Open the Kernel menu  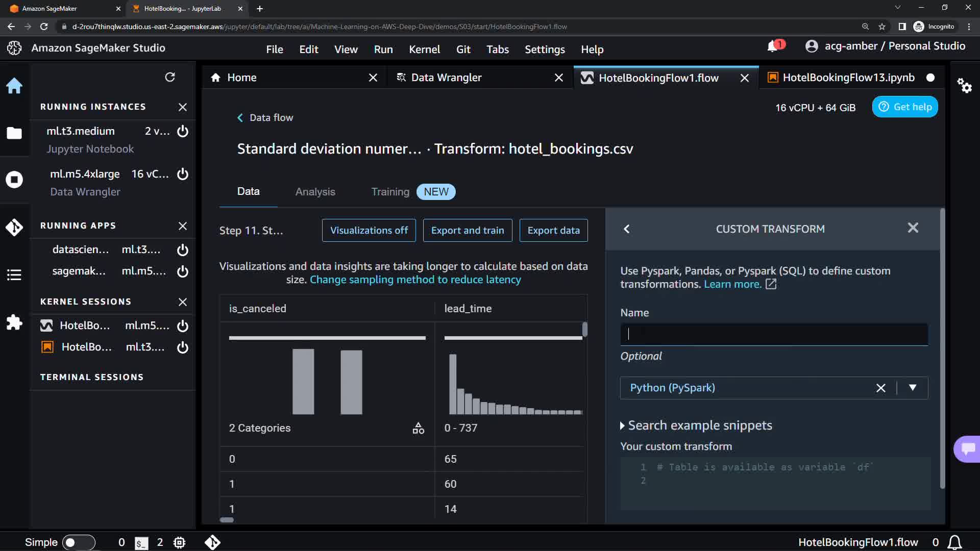[424, 49]
